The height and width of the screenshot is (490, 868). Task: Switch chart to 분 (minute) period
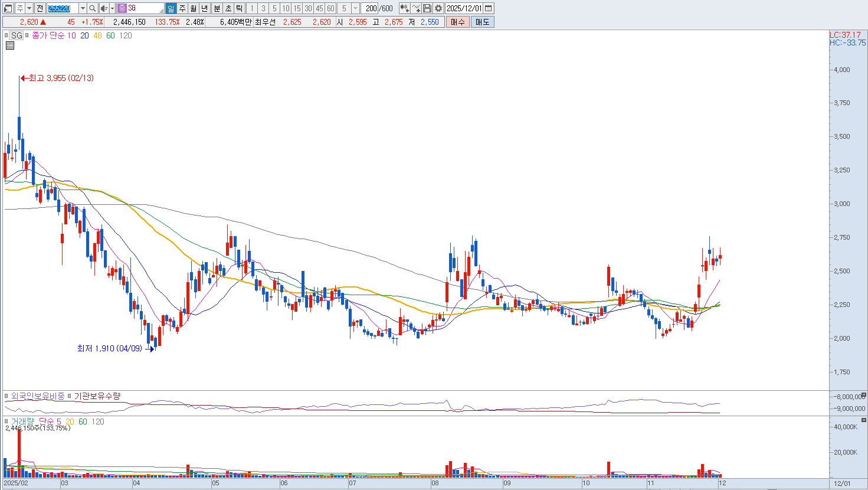point(217,8)
